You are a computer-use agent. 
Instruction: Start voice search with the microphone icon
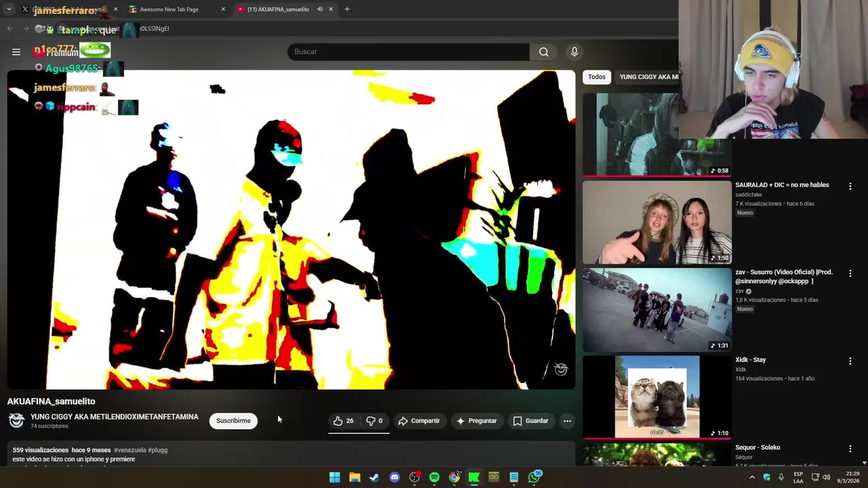click(574, 52)
